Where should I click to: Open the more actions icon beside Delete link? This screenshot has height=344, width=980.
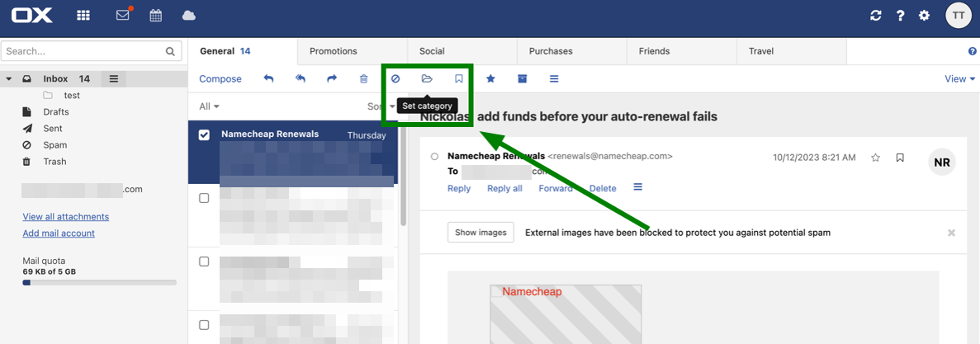[x=638, y=186]
